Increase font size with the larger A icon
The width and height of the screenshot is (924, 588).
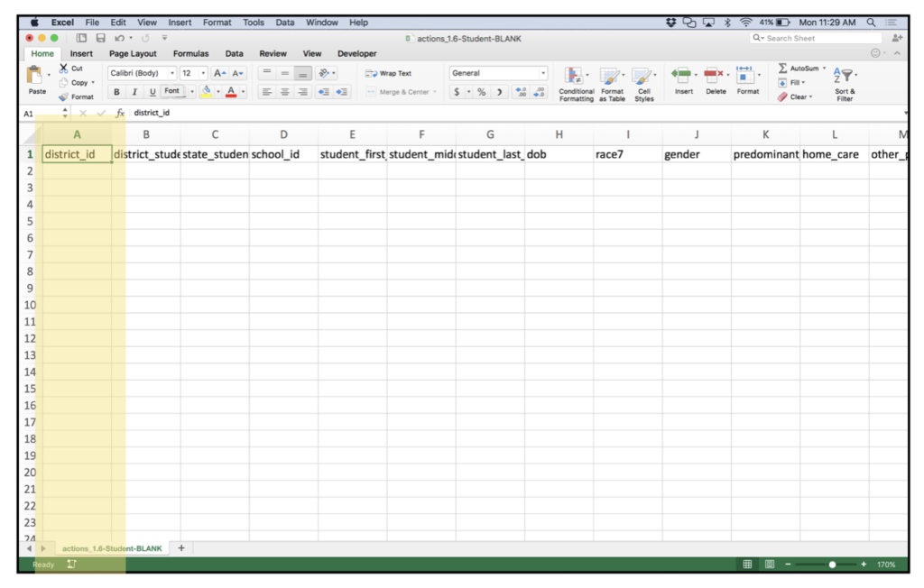220,73
